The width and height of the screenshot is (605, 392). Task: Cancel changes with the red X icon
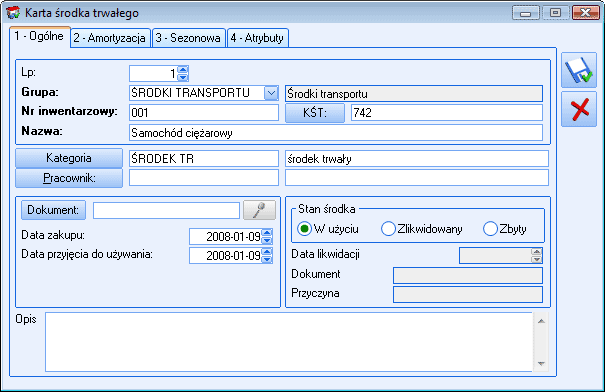tap(579, 109)
